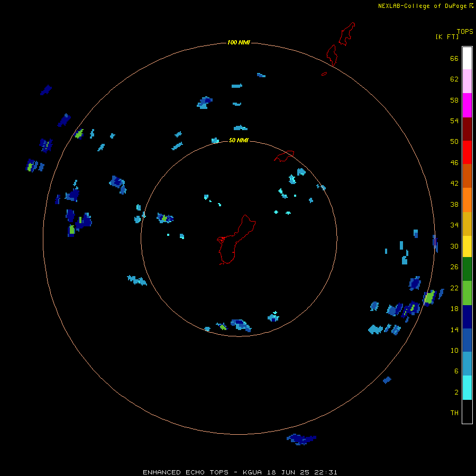The height and width of the screenshot is (476, 476).
Task: Select the yellow legend swatch above 34
Action: click(x=467, y=246)
